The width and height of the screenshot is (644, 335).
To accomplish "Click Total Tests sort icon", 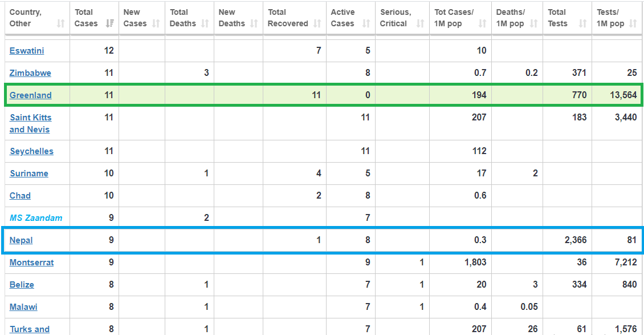I will (582, 23).
